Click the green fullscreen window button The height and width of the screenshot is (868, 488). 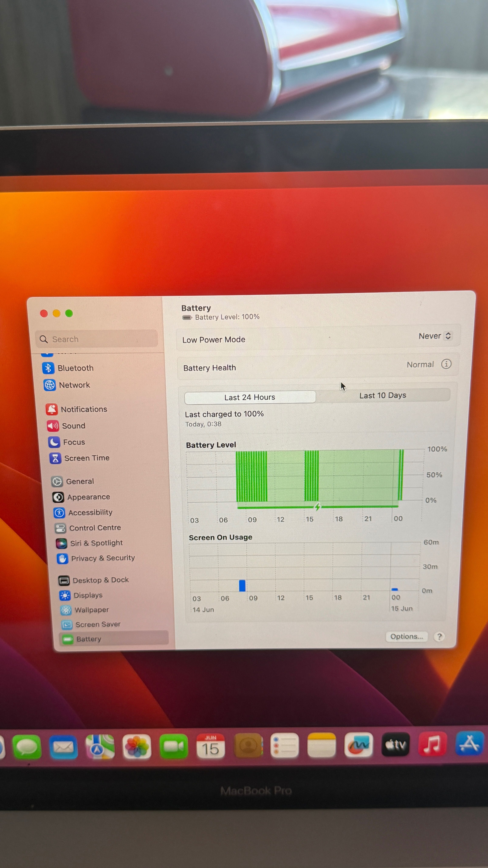click(x=69, y=313)
